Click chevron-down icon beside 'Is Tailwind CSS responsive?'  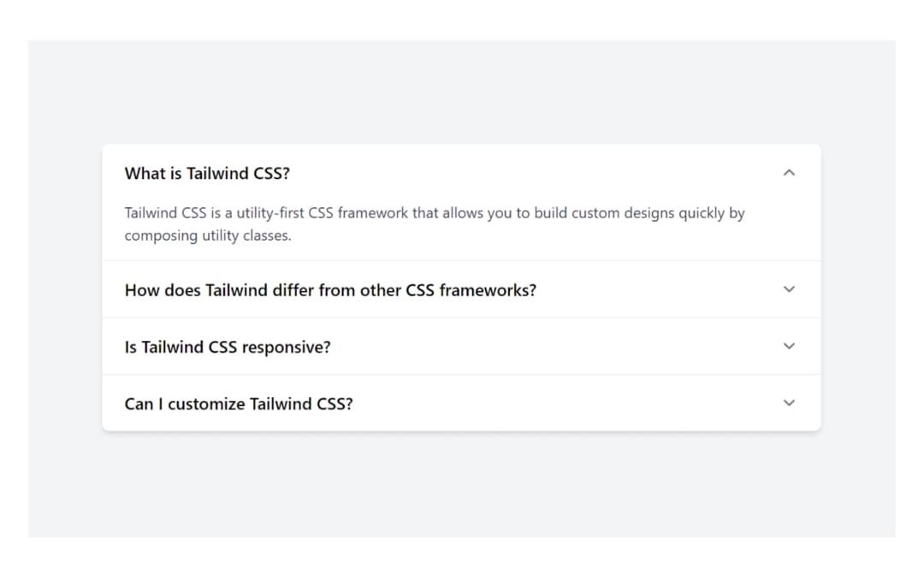point(789,346)
